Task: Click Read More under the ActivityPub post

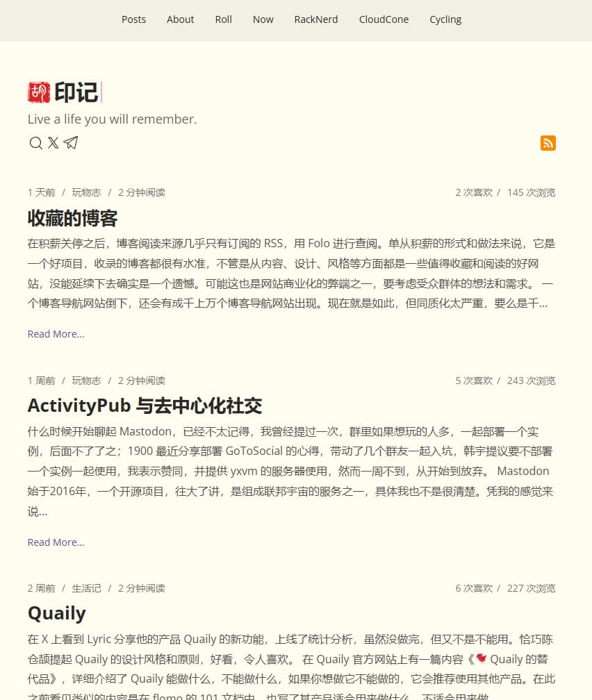Action: coord(56,542)
